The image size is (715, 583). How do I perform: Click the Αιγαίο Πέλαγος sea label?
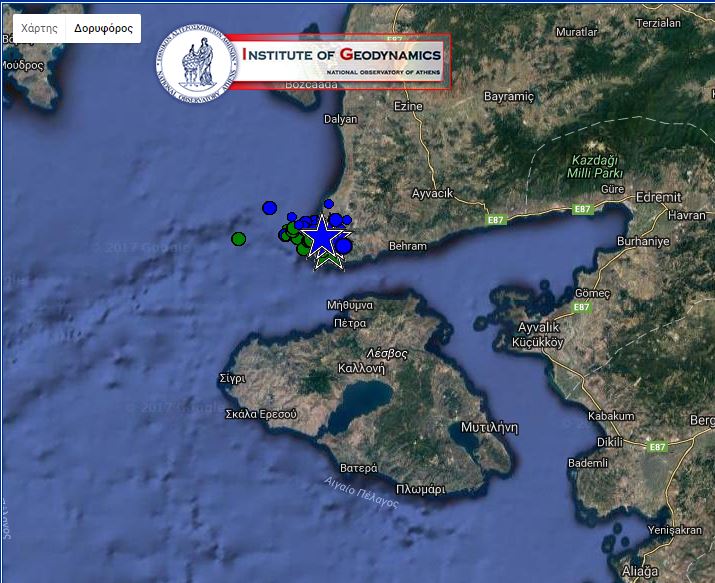click(x=361, y=493)
